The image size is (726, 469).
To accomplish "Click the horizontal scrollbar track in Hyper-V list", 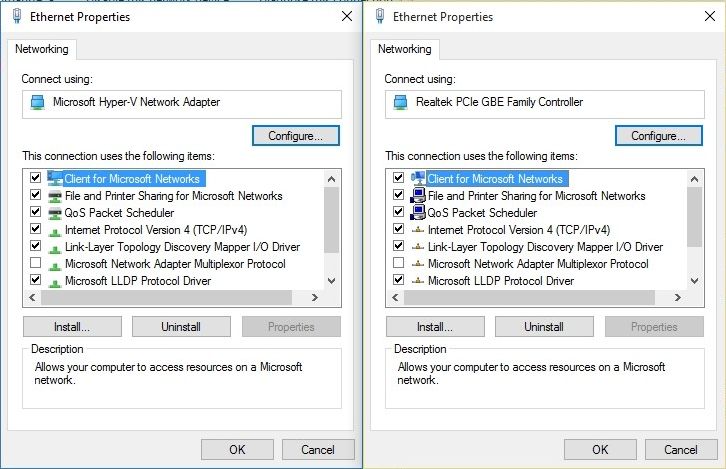I will [167, 298].
